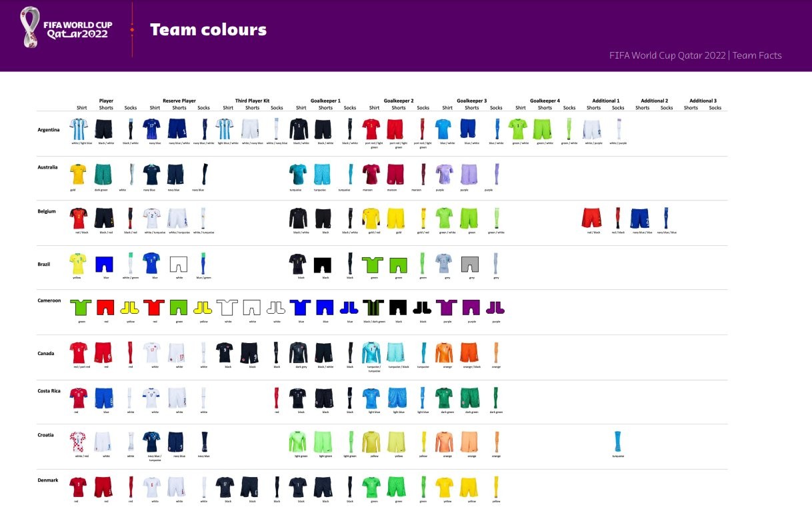Select Belgium's navy blue Additional 2 shorts

point(640,218)
